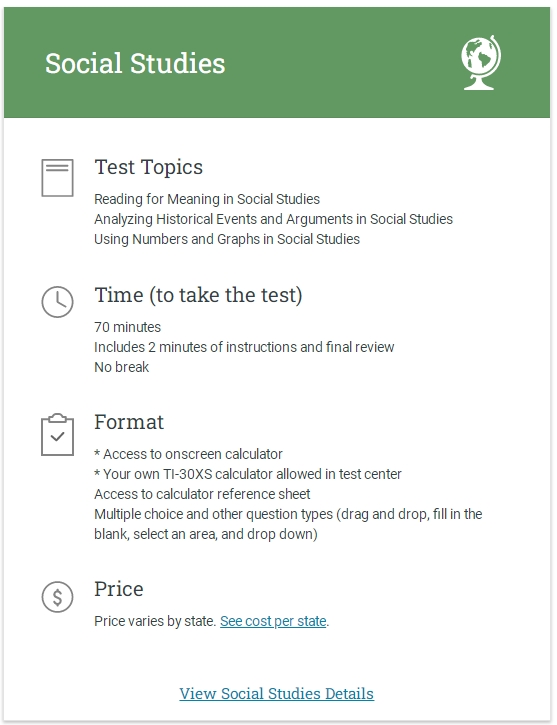Select the Test Topics heading
This screenshot has height=725, width=557.
click(x=148, y=167)
